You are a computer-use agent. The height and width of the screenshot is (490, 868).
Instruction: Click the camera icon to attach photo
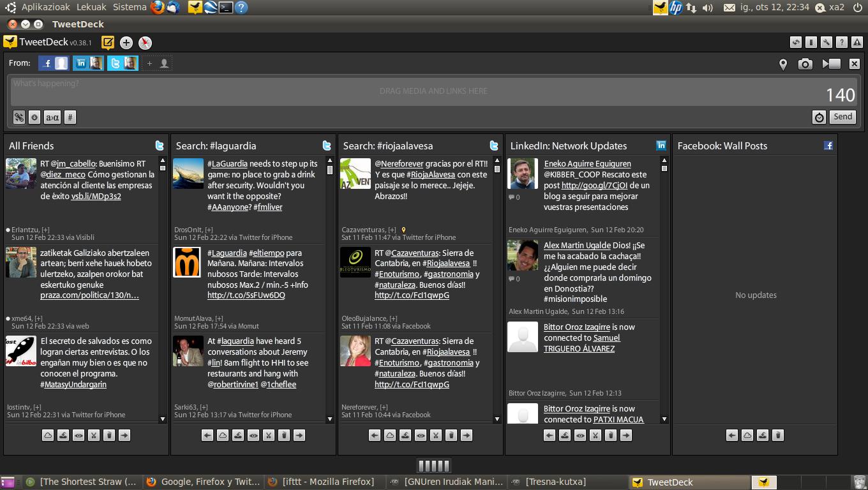pyautogui.click(x=805, y=64)
